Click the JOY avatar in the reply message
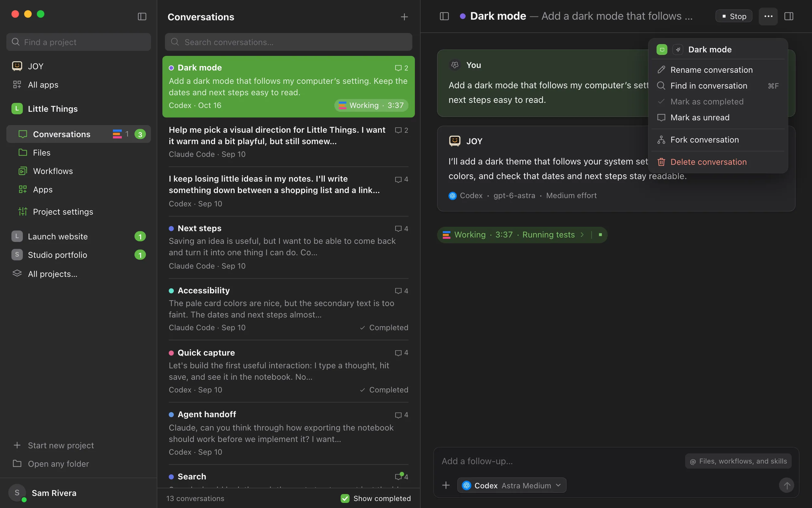 [x=455, y=141]
